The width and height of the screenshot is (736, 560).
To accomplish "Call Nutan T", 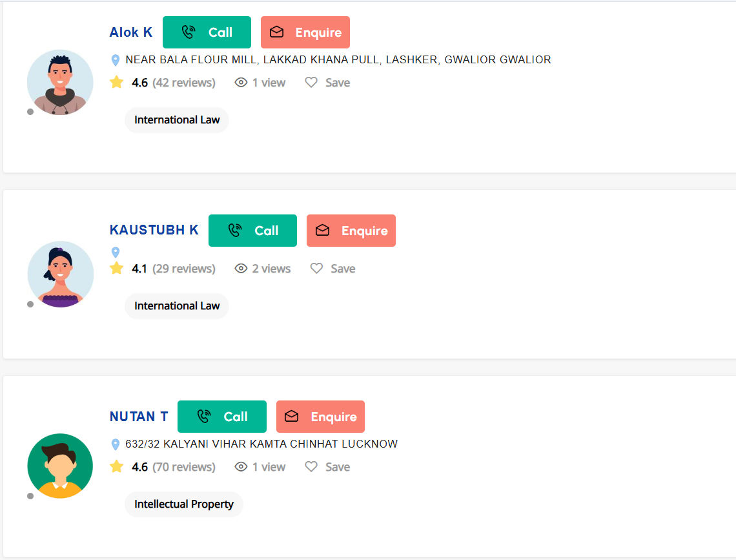I will tap(221, 417).
